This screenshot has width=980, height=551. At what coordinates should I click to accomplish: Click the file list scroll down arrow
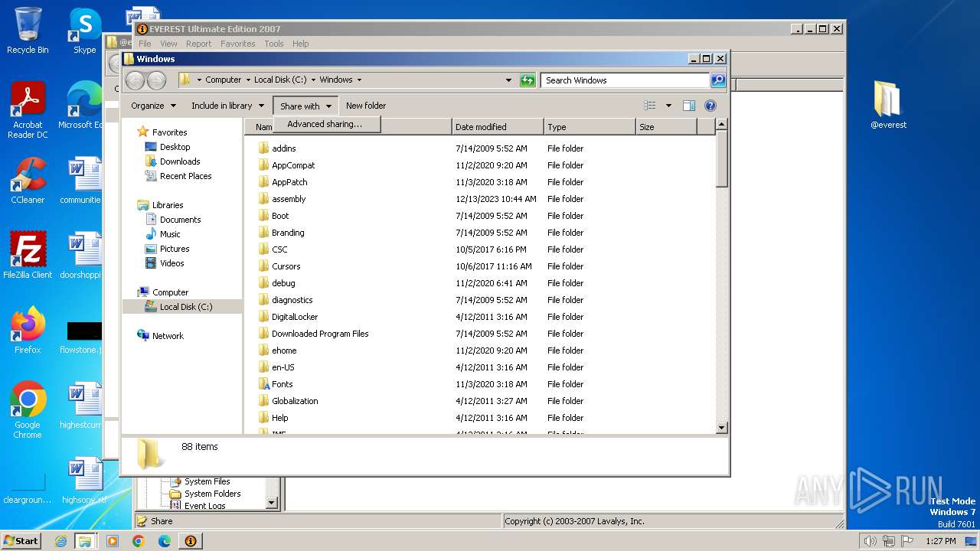[721, 428]
